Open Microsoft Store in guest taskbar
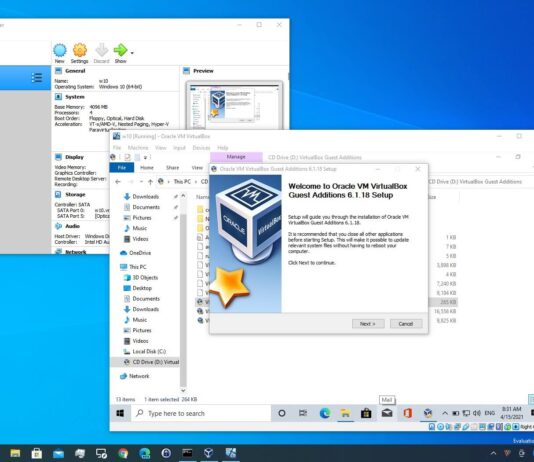This screenshot has height=462, width=534. [x=366, y=413]
